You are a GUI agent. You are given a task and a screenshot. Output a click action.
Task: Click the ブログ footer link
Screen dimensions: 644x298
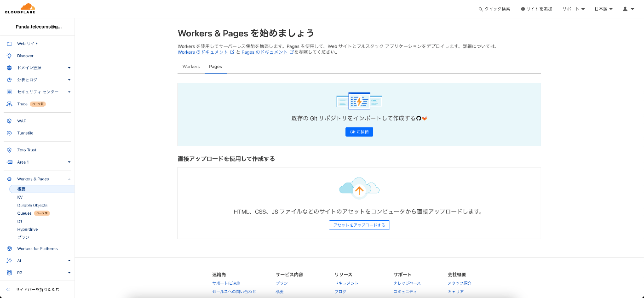click(x=340, y=292)
